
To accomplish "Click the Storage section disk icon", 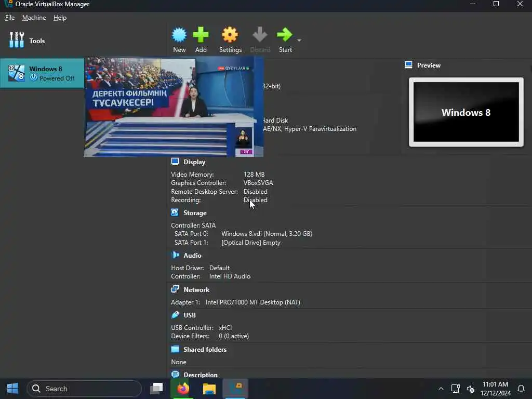I will point(175,212).
